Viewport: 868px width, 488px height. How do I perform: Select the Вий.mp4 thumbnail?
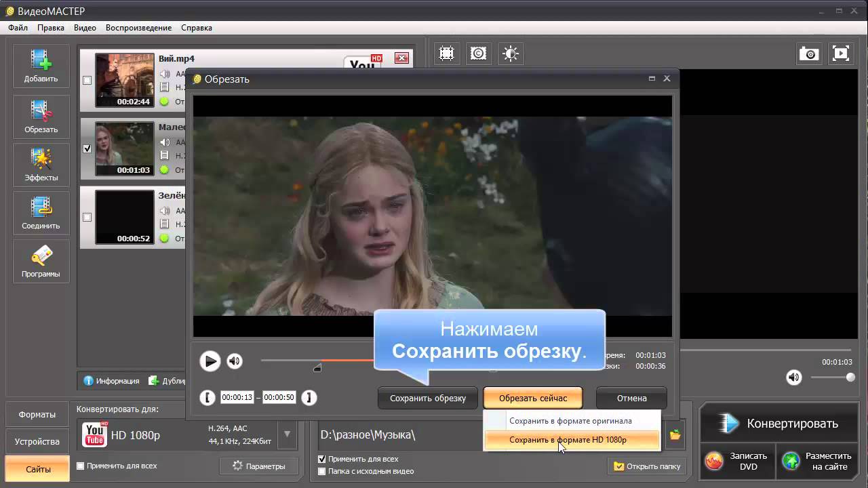tap(125, 80)
